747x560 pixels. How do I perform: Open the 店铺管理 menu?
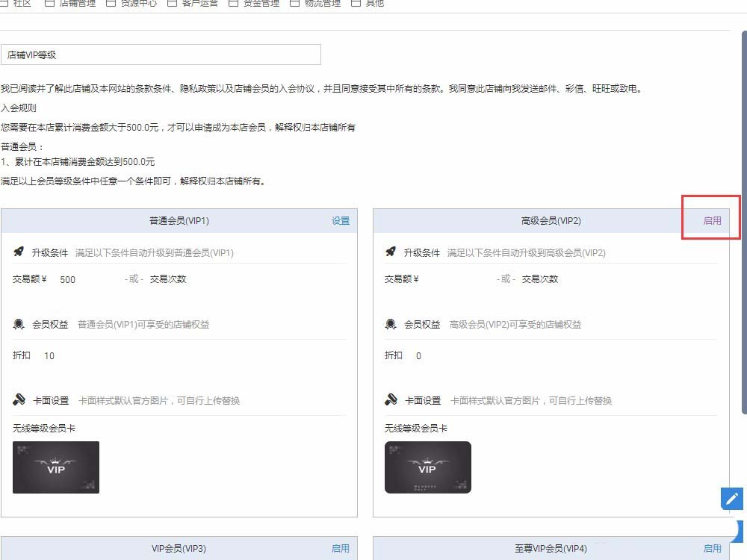pyautogui.click(x=77, y=4)
